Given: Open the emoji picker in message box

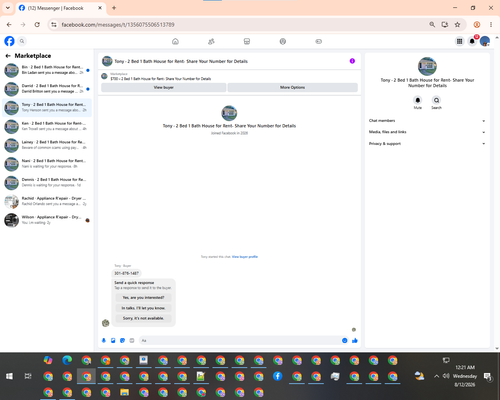Looking at the screenshot, I should [x=345, y=340].
